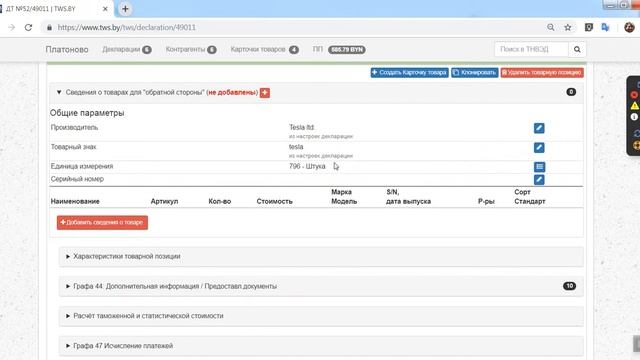
Task: Expand 'Графа 44 Дополнительная информация' section
Action: pyautogui.click(x=321, y=286)
